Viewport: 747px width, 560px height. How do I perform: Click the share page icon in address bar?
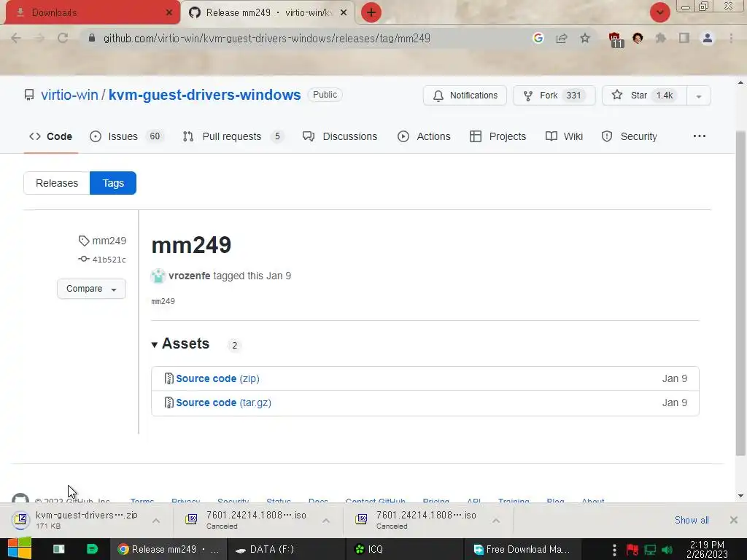coord(562,38)
